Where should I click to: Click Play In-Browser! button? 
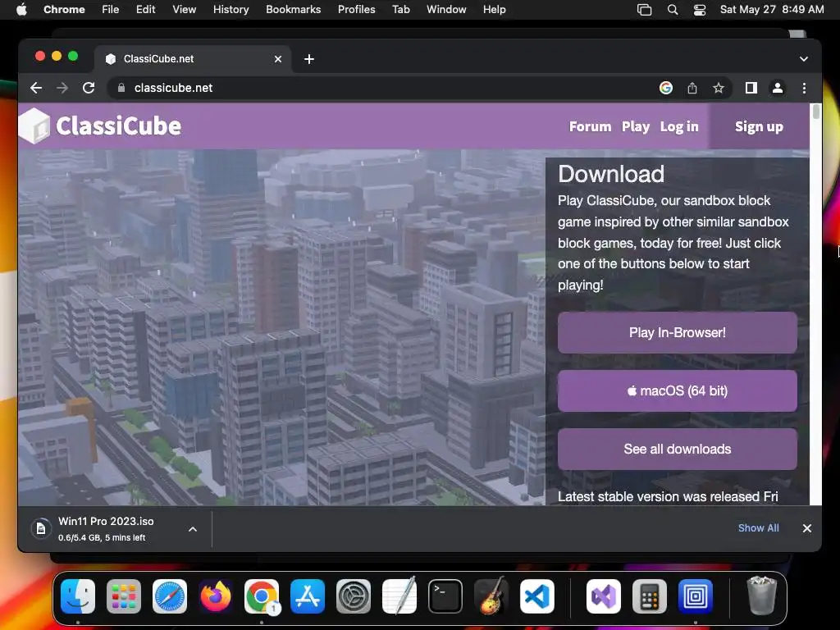[x=677, y=333]
